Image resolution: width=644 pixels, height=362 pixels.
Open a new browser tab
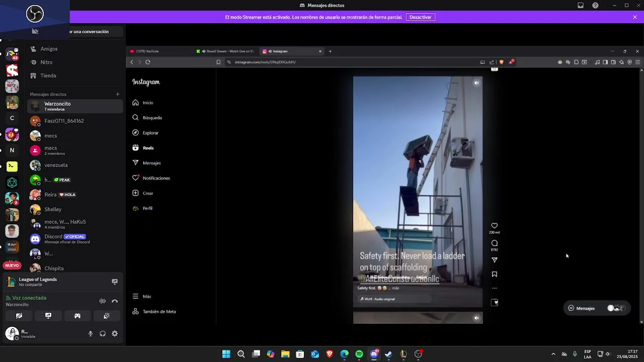[330, 51]
